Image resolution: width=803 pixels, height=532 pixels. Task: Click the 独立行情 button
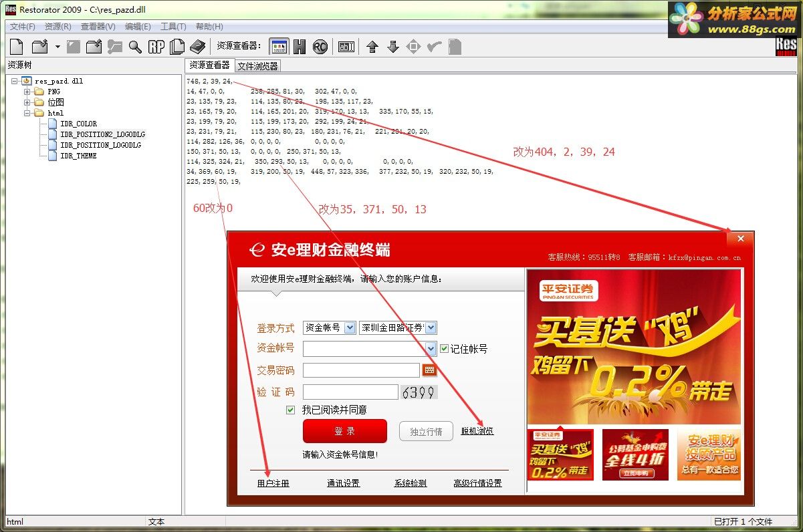tap(426, 432)
